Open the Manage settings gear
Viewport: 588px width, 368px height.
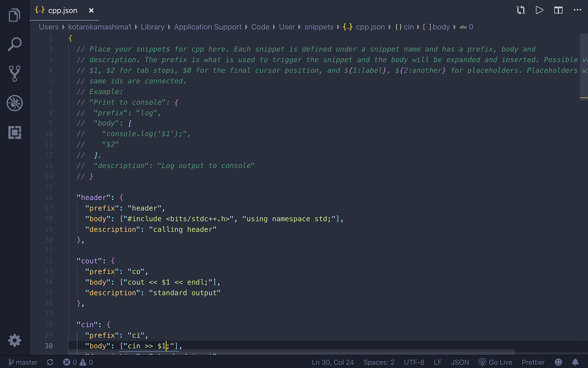[14, 340]
